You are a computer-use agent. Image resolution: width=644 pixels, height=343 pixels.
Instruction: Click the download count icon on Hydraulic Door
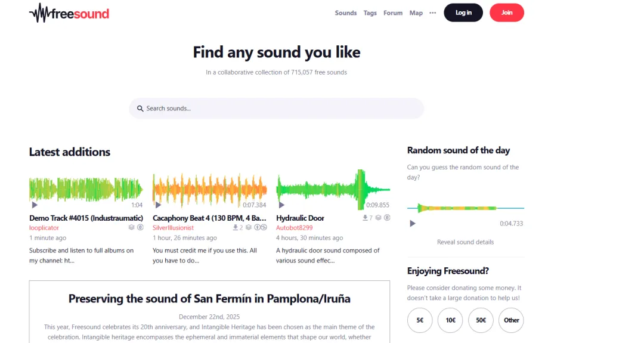365,218
